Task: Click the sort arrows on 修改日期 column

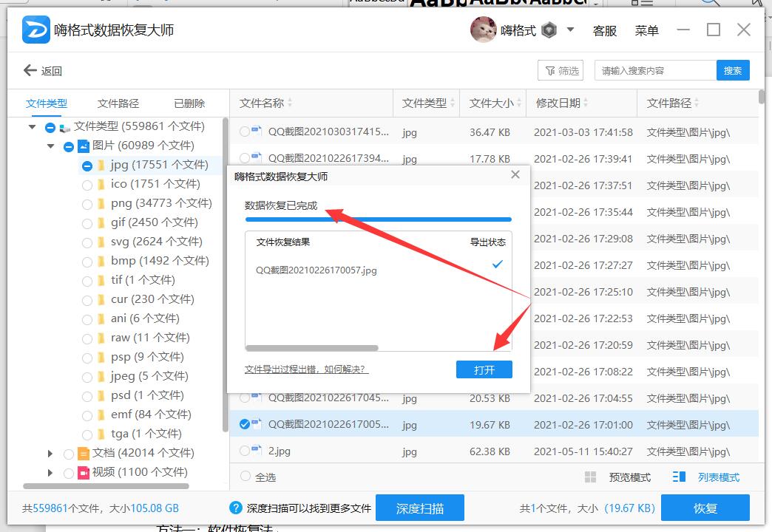Action: pyautogui.click(x=586, y=103)
